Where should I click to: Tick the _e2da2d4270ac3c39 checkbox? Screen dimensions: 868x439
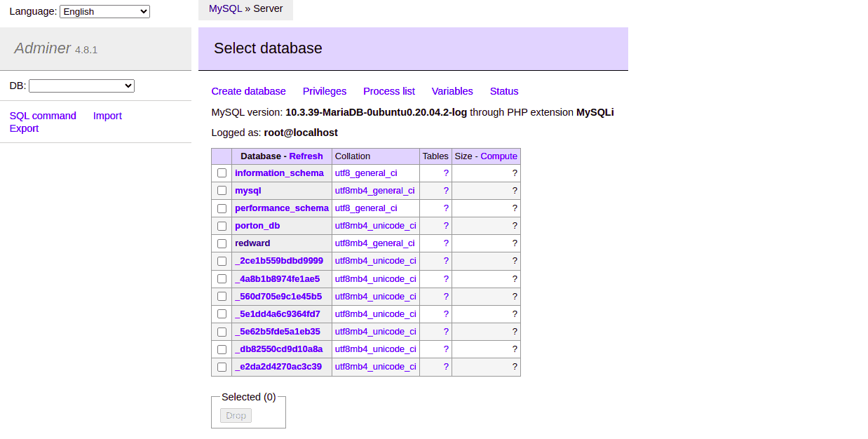(222, 366)
